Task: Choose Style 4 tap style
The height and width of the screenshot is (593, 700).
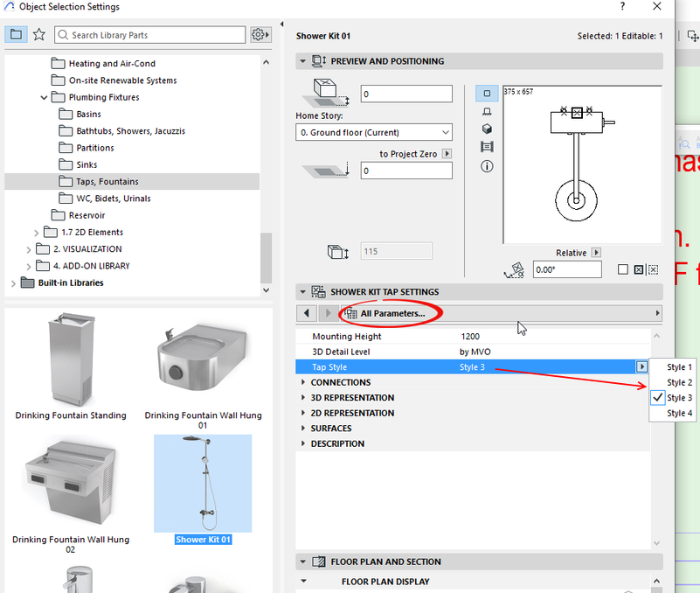Action: coord(679,414)
